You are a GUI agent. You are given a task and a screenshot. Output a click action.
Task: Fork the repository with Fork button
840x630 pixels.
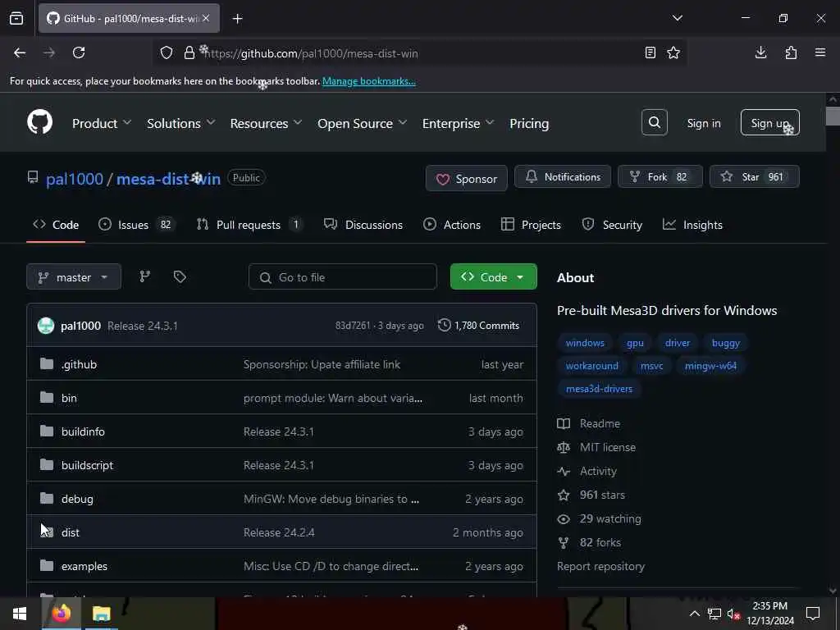[x=660, y=177]
